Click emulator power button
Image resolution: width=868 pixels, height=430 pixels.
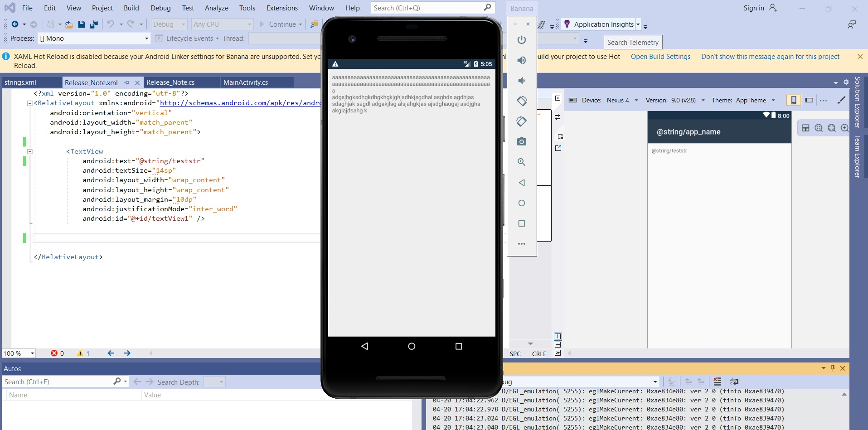(x=522, y=40)
